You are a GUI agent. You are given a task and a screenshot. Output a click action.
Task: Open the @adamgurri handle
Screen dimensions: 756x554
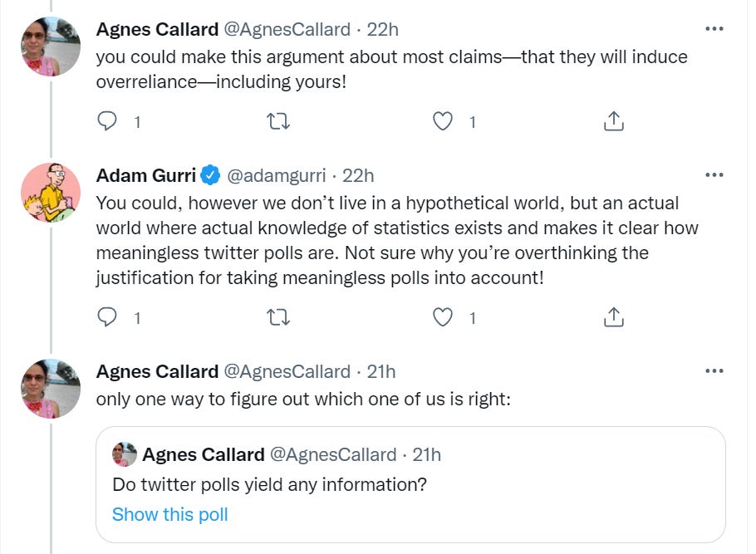(276, 175)
